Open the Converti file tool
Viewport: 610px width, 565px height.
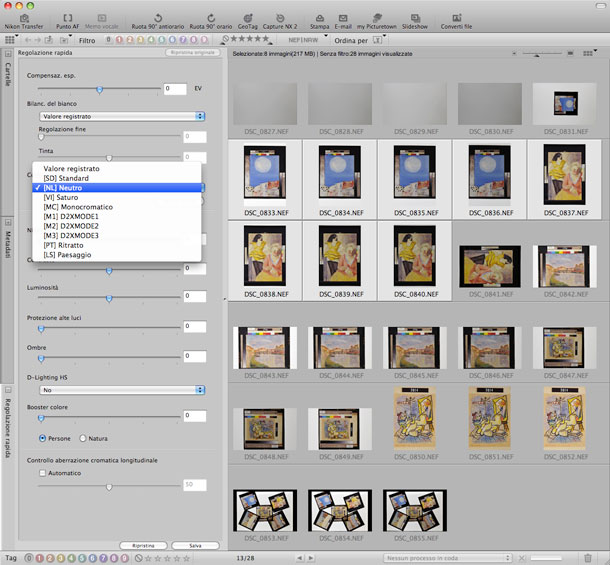(456, 21)
